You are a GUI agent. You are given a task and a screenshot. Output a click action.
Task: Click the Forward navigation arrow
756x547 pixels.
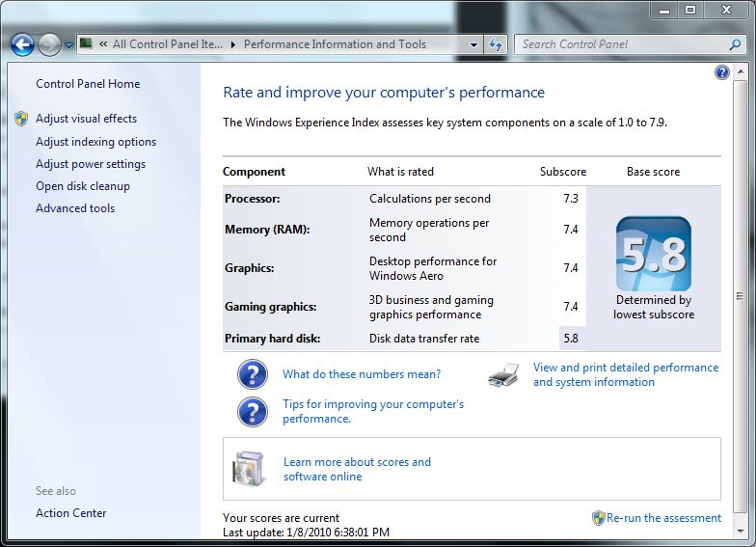[49, 45]
